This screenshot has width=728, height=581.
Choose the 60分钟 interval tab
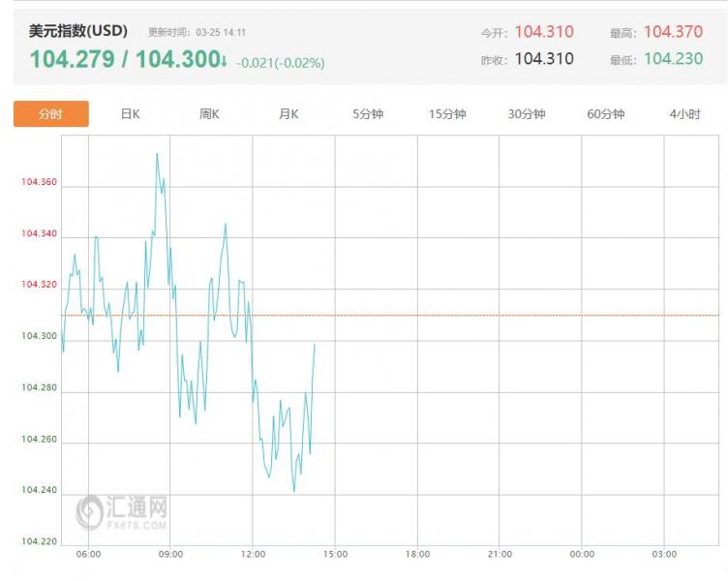606,114
